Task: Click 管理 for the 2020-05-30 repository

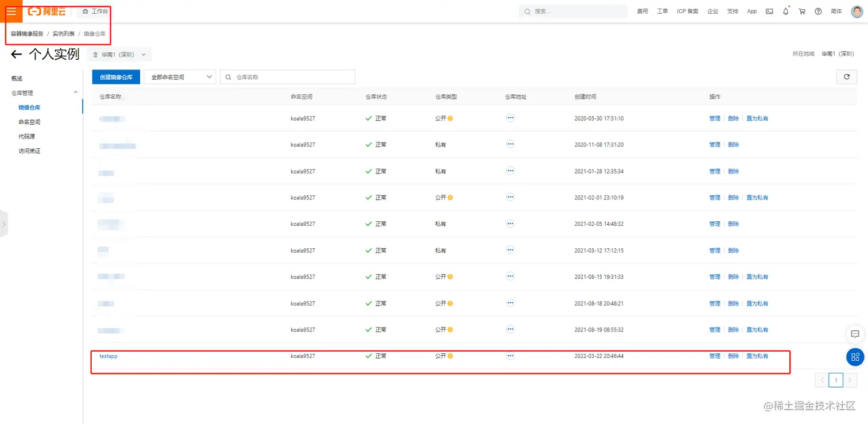Action: (x=715, y=118)
